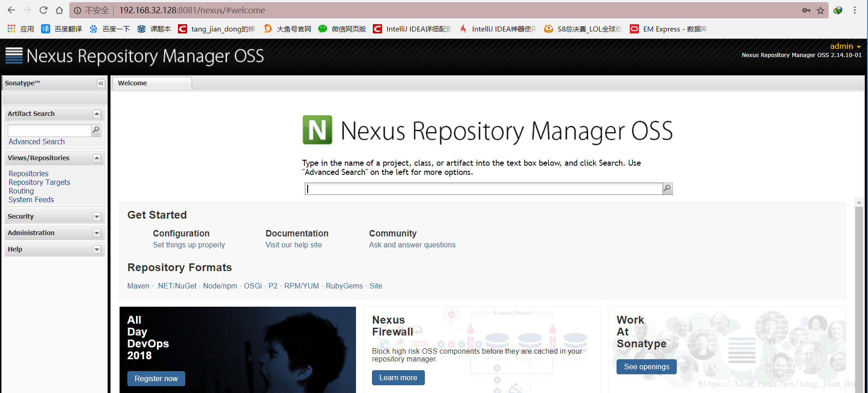Open System Feeds in sidebar
This screenshot has width=868, height=393.
pos(31,199)
